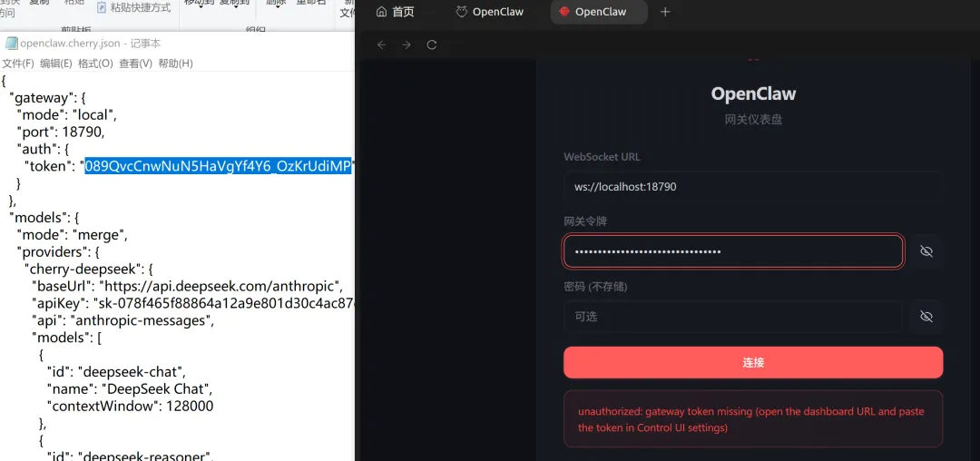Click the paste shortcut icon in Explorer ribbon
This screenshot has height=461, width=980.
(102, 7)
